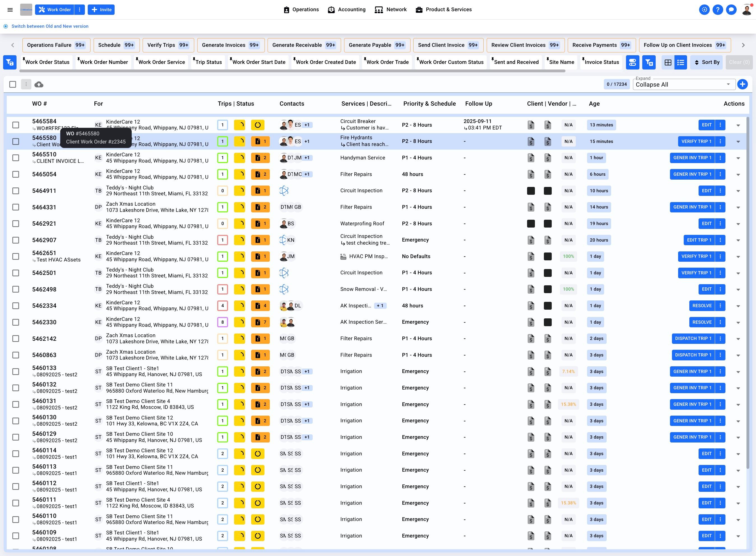Image resolution: width=756 pixels, height=556 pixels.
Task: Open the help question mark icon
Action: click(717, 10)
